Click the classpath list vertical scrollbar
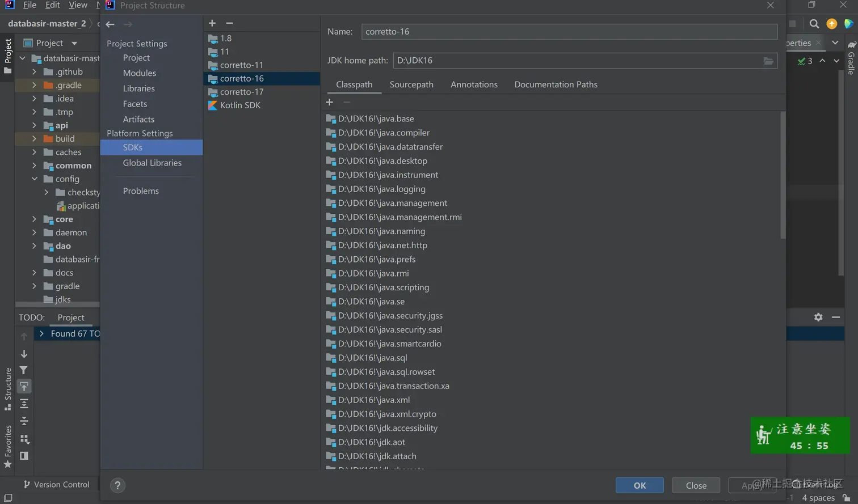 click(783, 176)
